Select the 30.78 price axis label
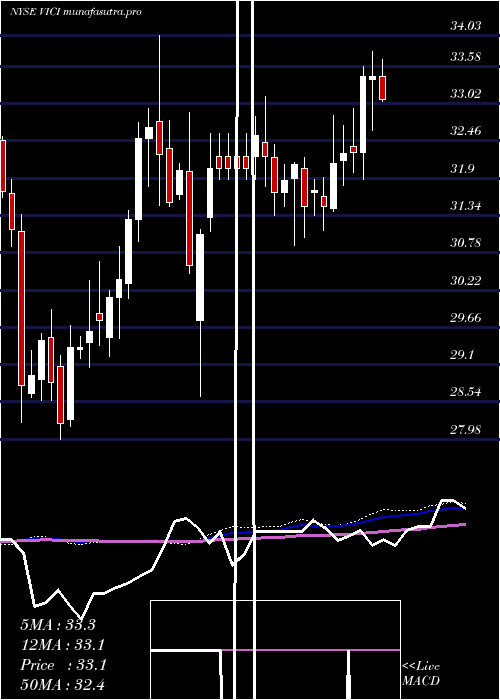 466,243
